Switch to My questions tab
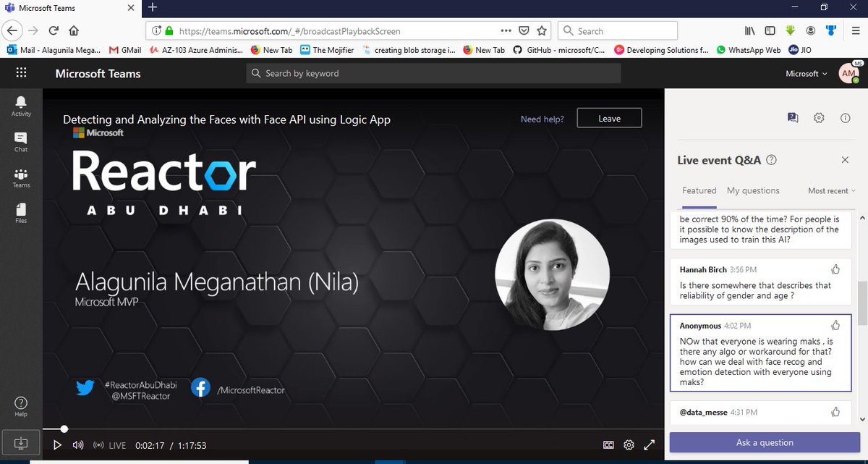 click(x=753, y=190)
